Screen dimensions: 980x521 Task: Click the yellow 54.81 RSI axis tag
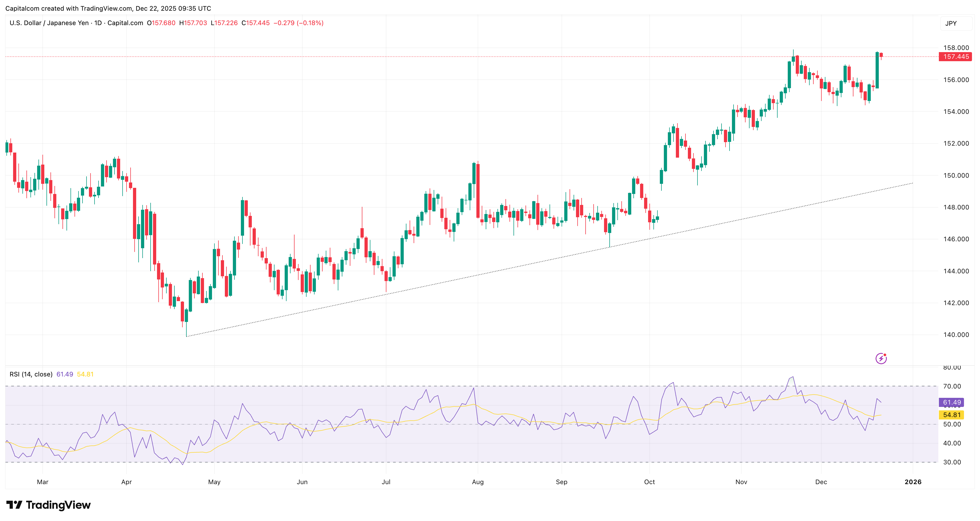click(x=951, y=415)
